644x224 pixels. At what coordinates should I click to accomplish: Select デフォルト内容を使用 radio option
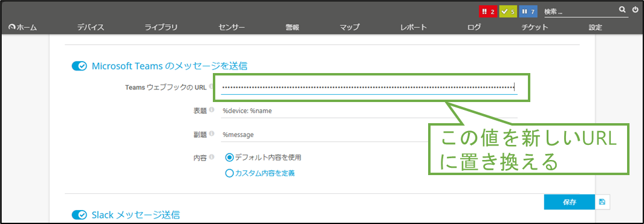[x=230, y=157]
